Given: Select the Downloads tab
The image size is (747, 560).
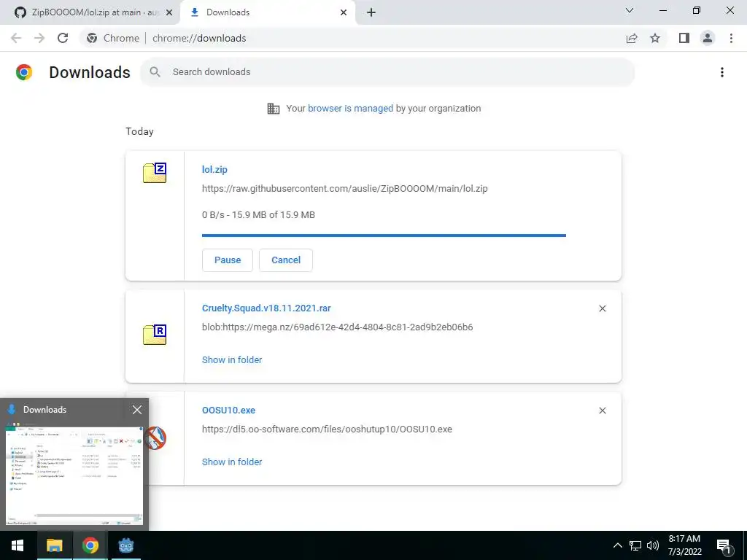Looking at the screenshot, I should coord(267,12).
